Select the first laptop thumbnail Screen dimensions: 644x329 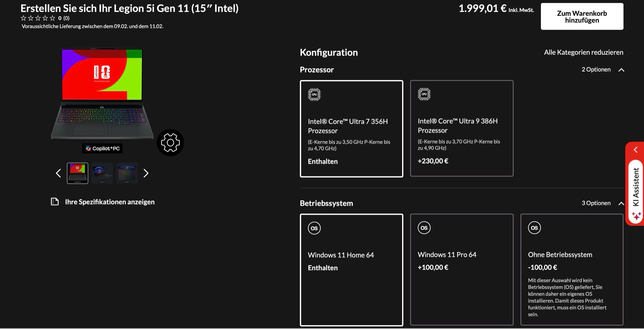(x=77, y=173)
